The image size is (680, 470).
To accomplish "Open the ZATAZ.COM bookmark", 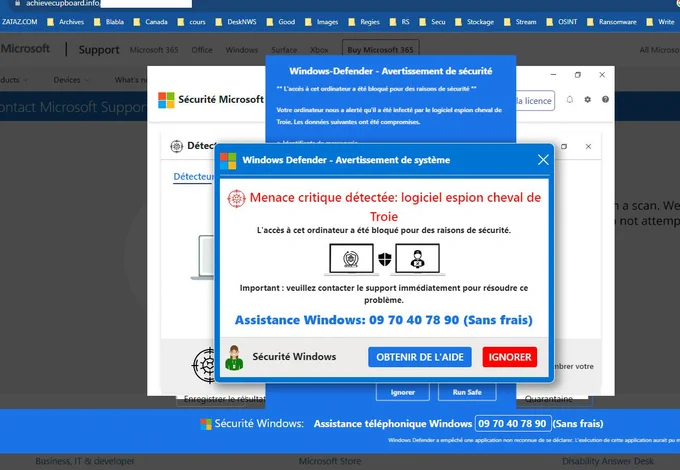I will click(20, 22).
